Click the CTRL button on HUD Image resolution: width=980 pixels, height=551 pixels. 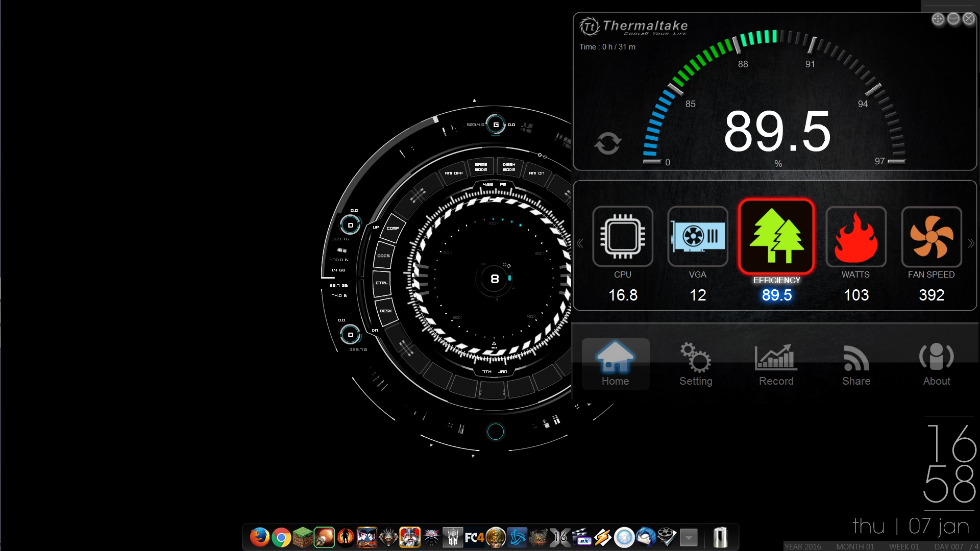381,283
